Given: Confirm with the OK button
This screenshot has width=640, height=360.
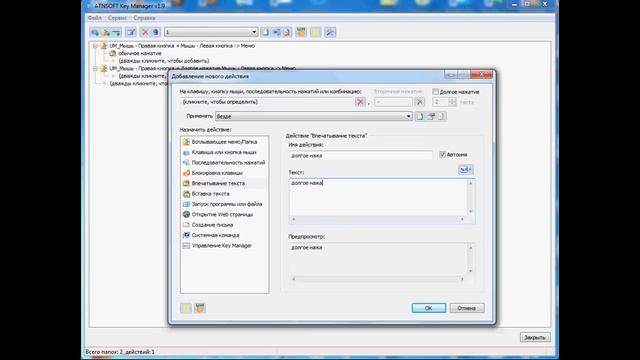Looking at the screenshot, I should [429, 308].
